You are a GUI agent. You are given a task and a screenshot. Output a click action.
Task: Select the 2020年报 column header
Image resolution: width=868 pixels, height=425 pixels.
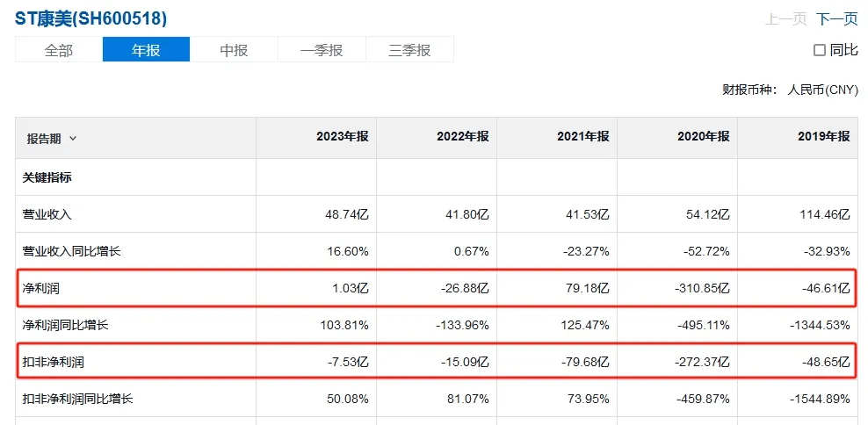pos(704,137)
